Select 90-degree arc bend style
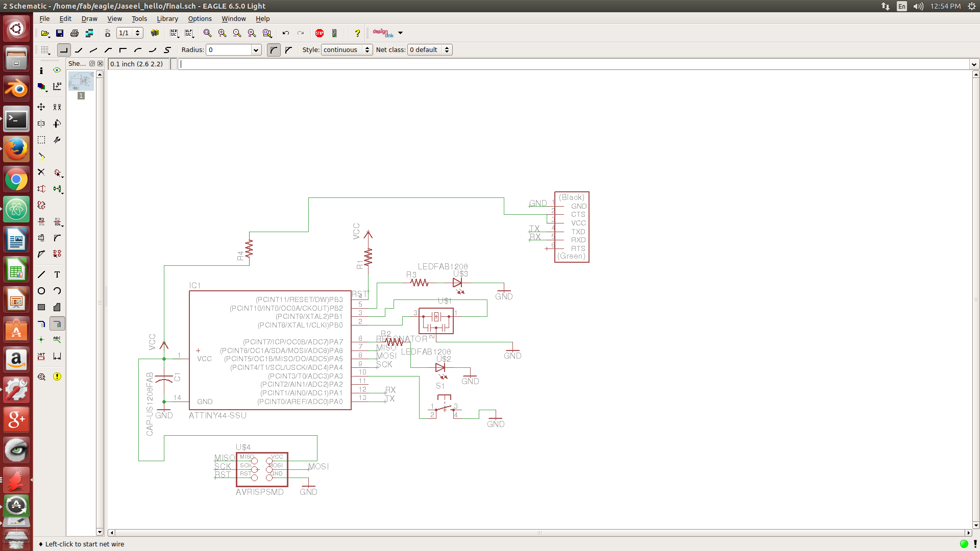This screenshot has width=980, height=551. (x=138, y=50)
